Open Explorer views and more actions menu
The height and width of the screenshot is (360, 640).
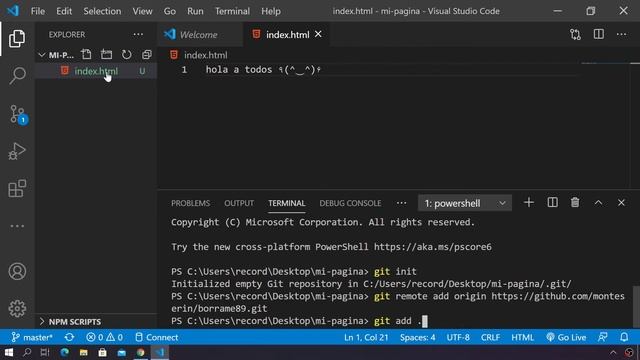138,35
